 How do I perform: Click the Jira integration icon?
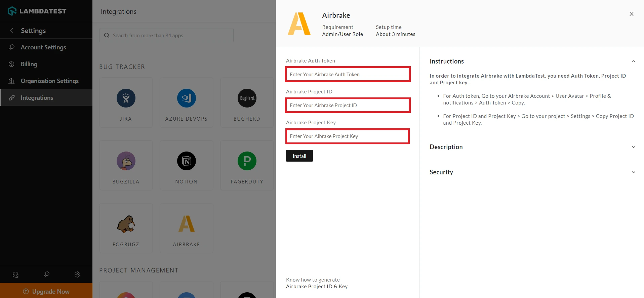click(x=126, y=98)
